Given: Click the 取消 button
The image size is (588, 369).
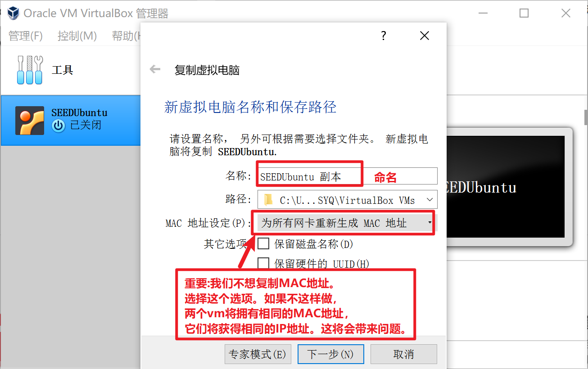Looking at the screenshot, I should click(x=403, y=354).
